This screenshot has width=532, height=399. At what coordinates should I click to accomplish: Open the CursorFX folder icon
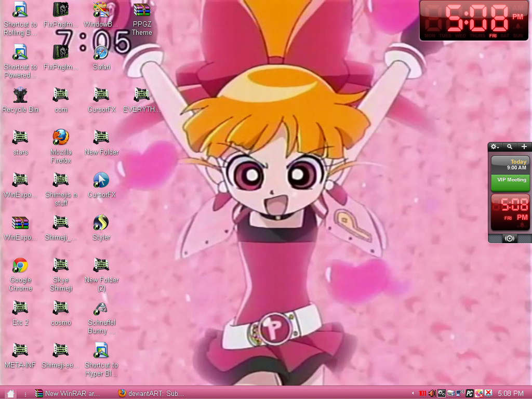tap(101, 100)
